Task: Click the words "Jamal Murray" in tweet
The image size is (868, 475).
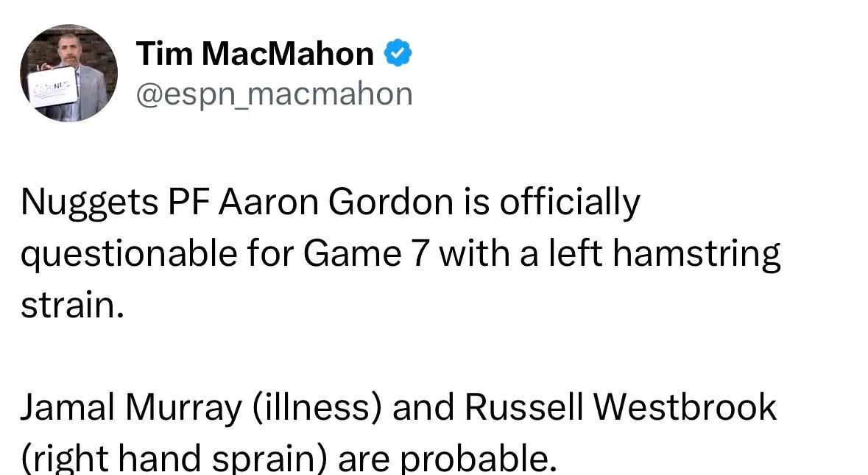Action: (132, 408)
